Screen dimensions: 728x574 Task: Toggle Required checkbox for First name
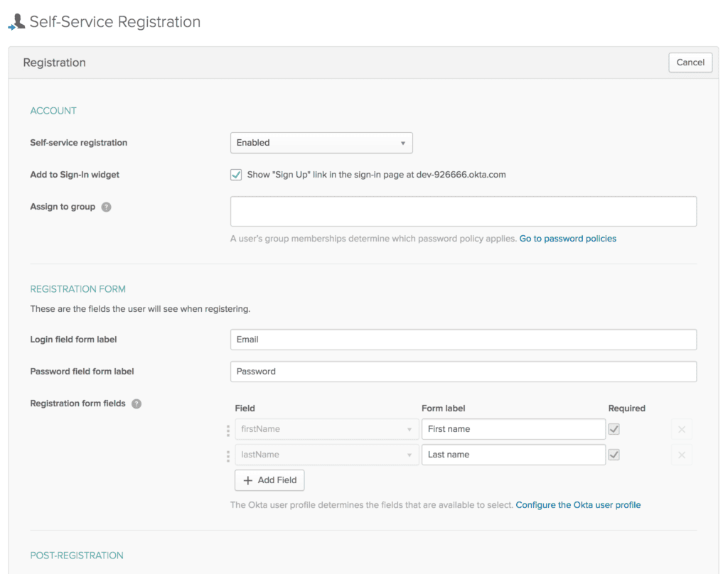coord(614,429)
